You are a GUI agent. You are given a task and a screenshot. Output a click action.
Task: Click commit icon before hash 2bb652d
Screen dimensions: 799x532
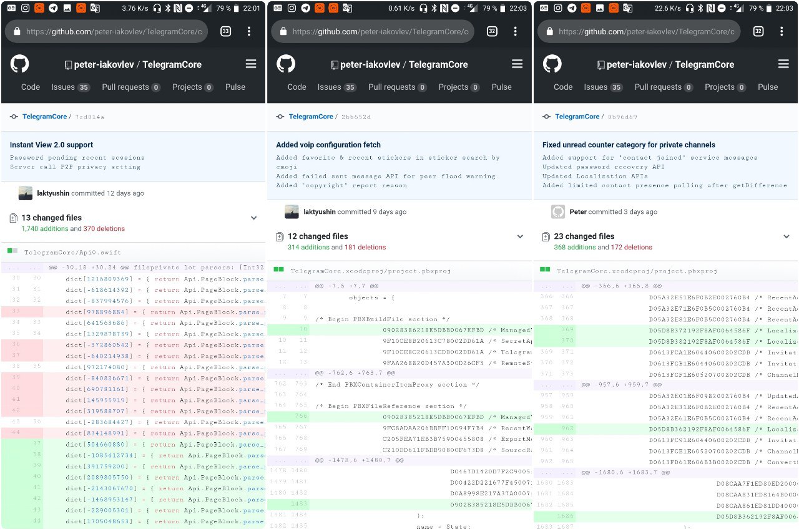pyautogui.click(x=280, y=117)
